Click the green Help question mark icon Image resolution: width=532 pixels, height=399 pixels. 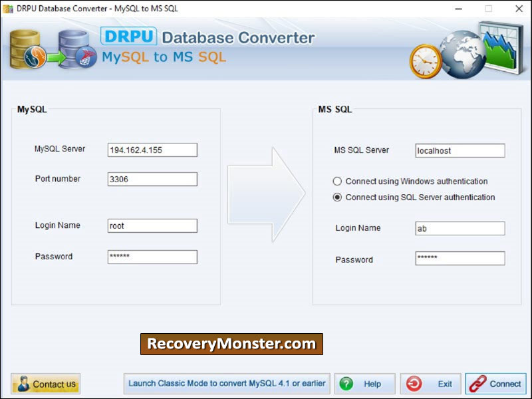pyautogui.click(x=346, y=384)
